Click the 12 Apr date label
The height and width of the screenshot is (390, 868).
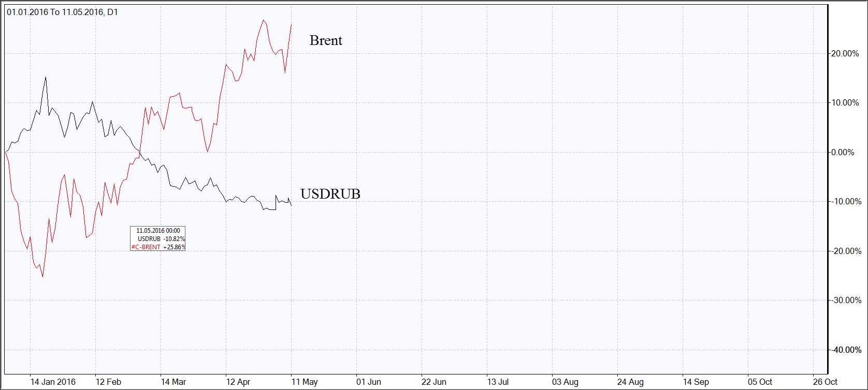[238, 382]
